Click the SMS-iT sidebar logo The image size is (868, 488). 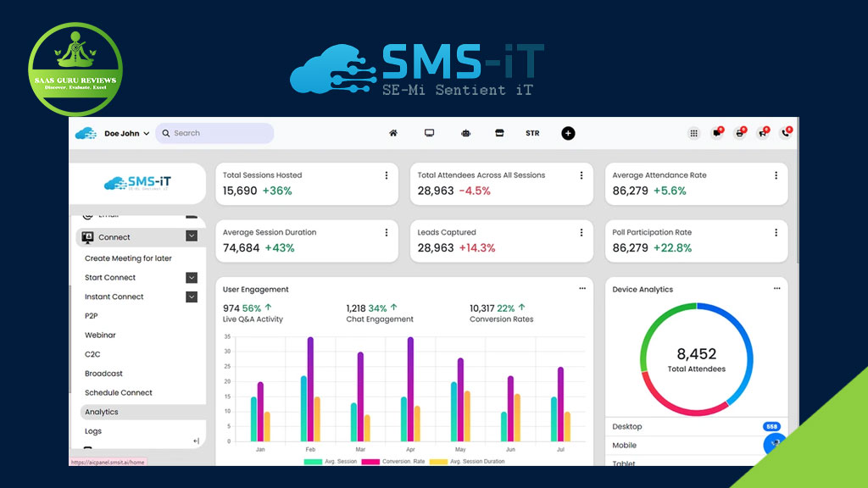[138, 183]
